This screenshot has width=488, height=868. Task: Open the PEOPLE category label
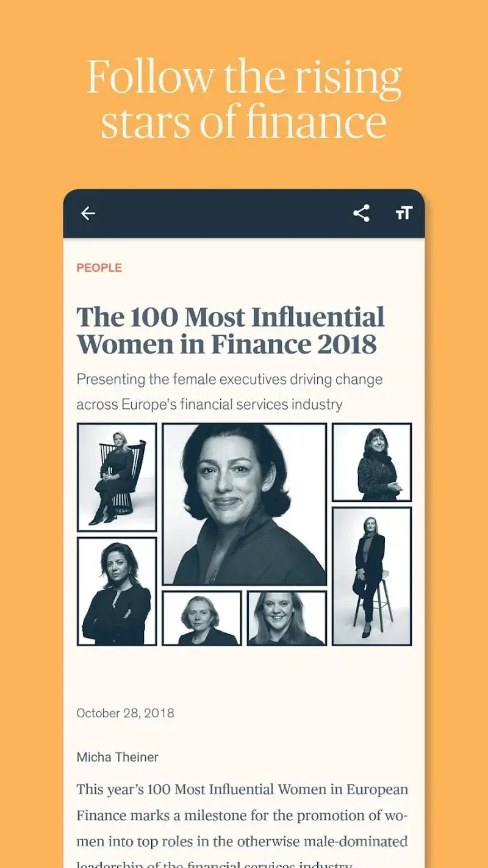coord(99,267)
